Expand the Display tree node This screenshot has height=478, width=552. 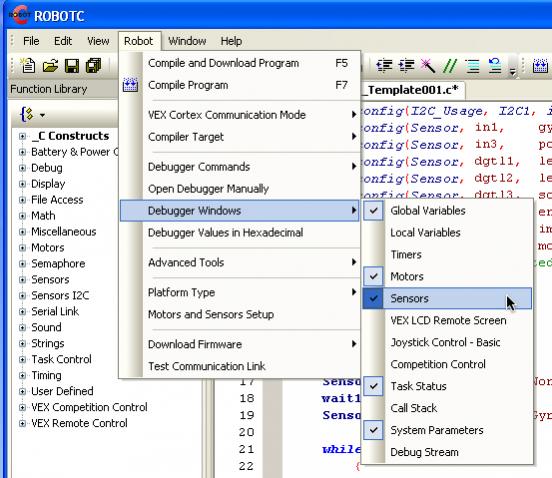[22, 184]
